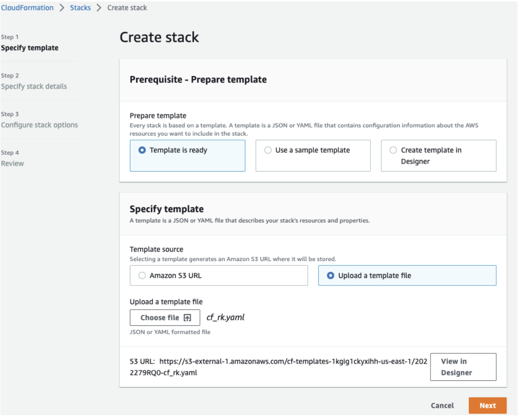The height and width of the screenshot is (420, 518).
Task: Click the upload icon on Choose file button
Action: (x=187, y=318)
